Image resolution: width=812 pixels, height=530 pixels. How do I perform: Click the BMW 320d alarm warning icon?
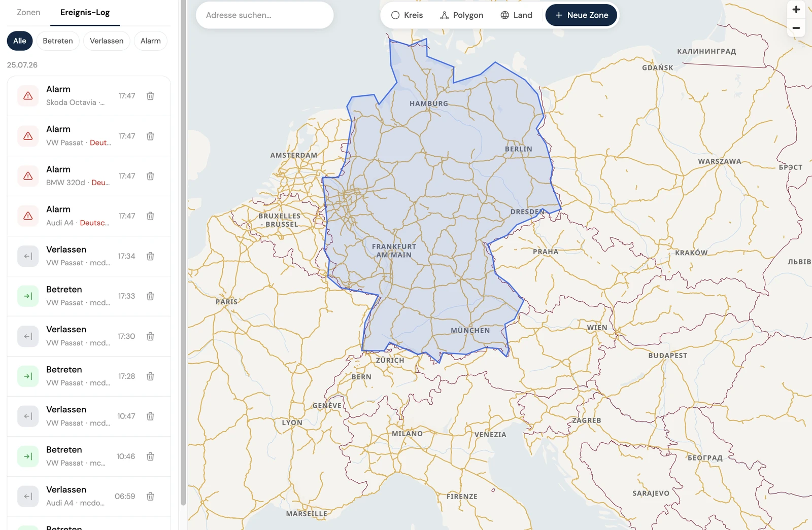28,176
